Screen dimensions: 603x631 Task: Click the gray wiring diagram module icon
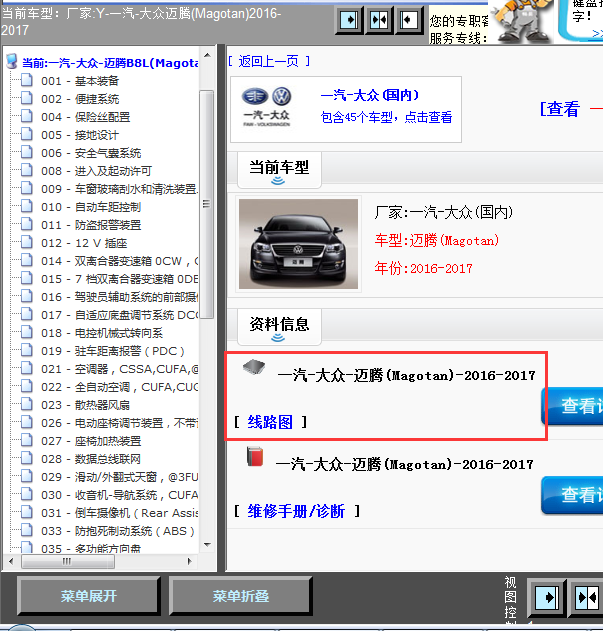pyautogui.click(x=254, y=367)
